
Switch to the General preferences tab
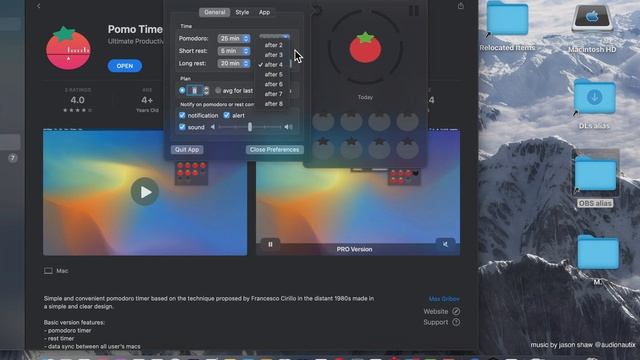(215, 12)
